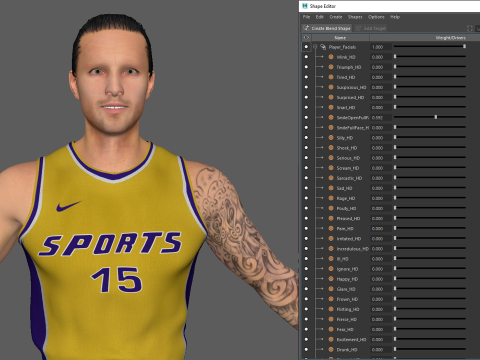Click the orange target icon for Irritated_HD
The image size is (480, 360).
coord(331,239)
